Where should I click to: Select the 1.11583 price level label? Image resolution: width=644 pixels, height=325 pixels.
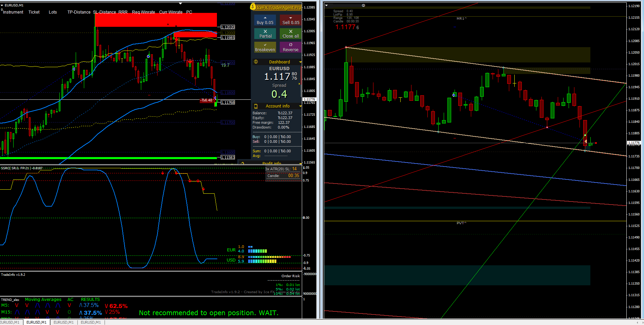(228, 157)
